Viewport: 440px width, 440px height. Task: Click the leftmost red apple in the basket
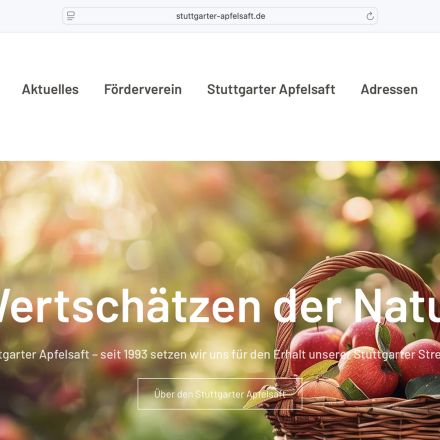click(x=315, y=350)
